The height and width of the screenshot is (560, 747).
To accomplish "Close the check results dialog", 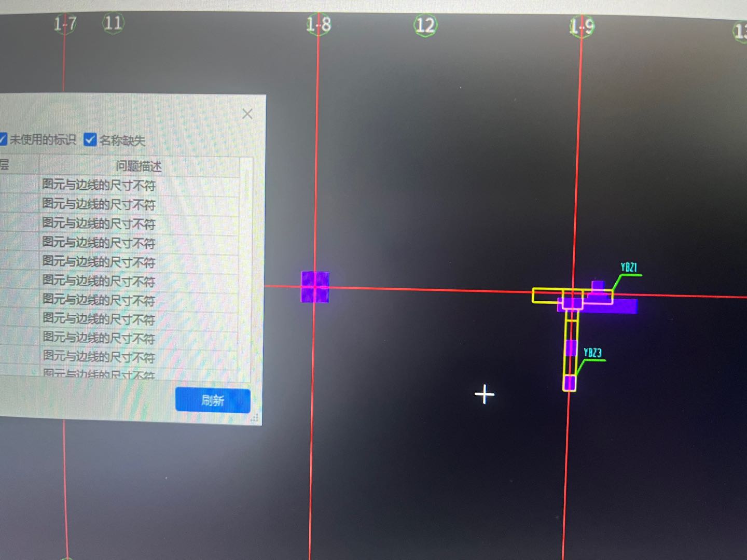I will (x=247, y=114).
